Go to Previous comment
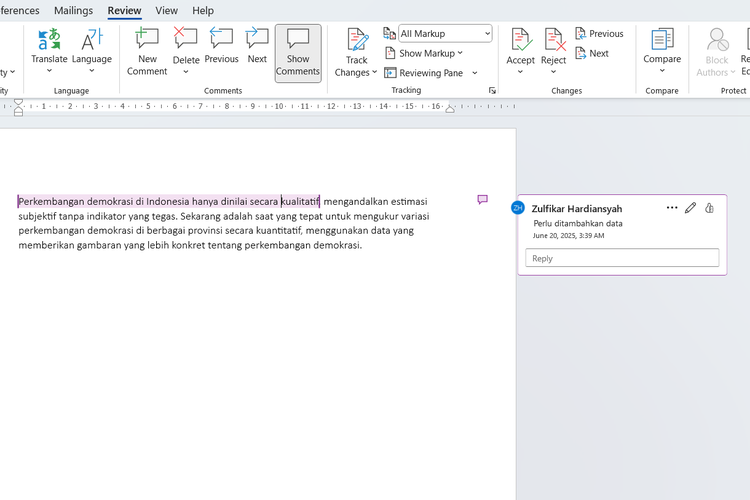Screen dimensions: 750x500 click(221, 46)
